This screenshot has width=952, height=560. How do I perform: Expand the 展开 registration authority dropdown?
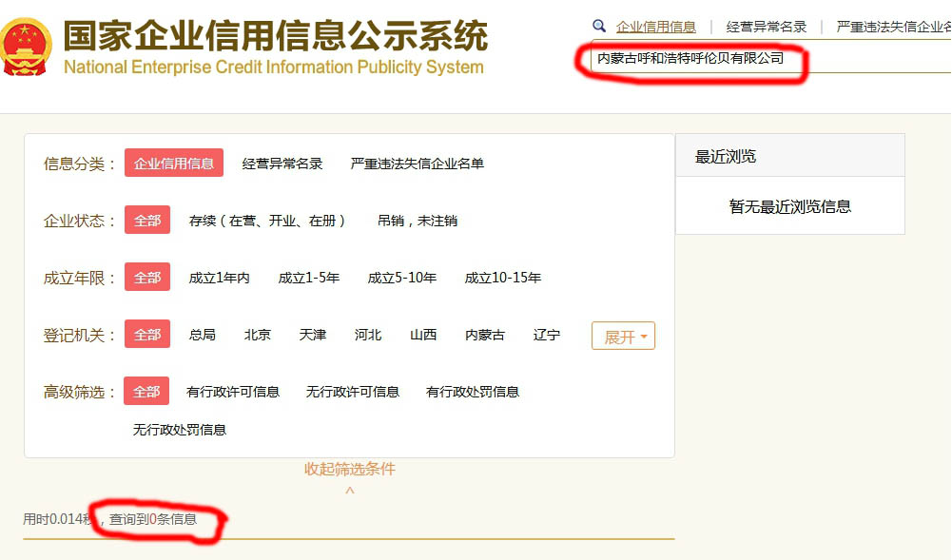click(x=623, y=335)
